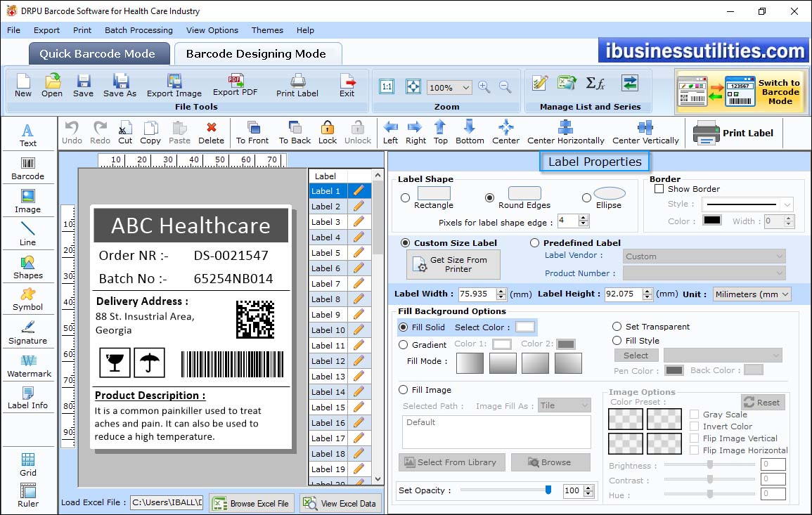Open the Symbol tool
The image size is (812, 515).
tap(28, 300)
